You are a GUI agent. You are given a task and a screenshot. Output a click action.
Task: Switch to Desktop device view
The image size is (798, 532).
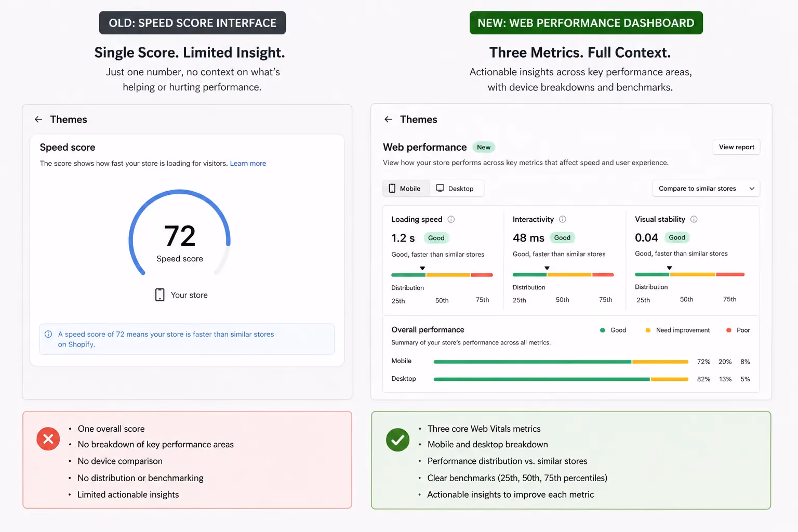click(456, 189)
